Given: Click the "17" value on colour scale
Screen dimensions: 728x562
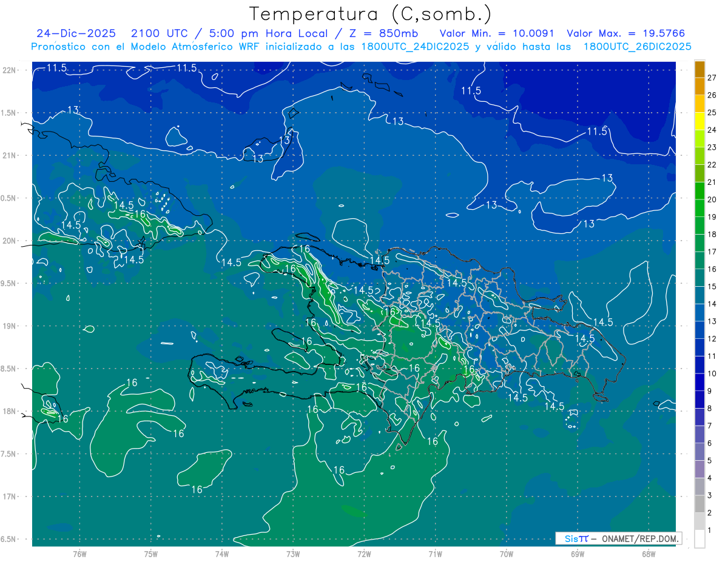Looking at the screenshot, I should [x=712, y=252].
